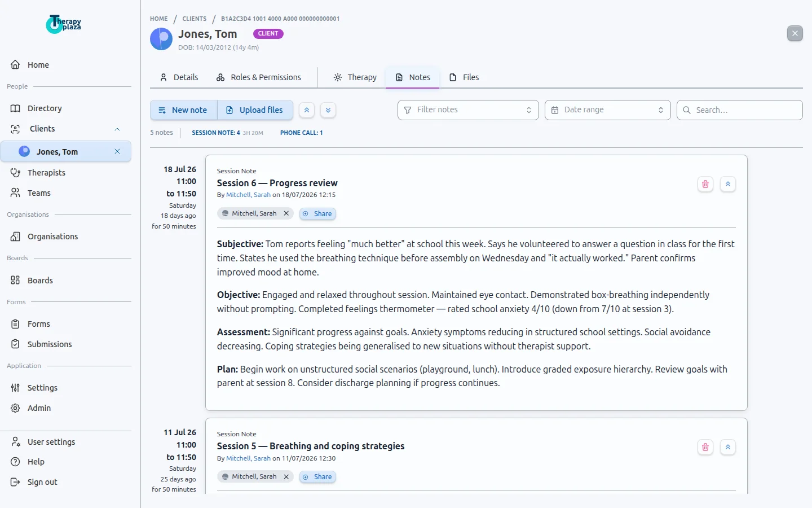The width and height of the screenshot is (812, 508).
Task: Sign out of the application
Action: click(65, 482)
